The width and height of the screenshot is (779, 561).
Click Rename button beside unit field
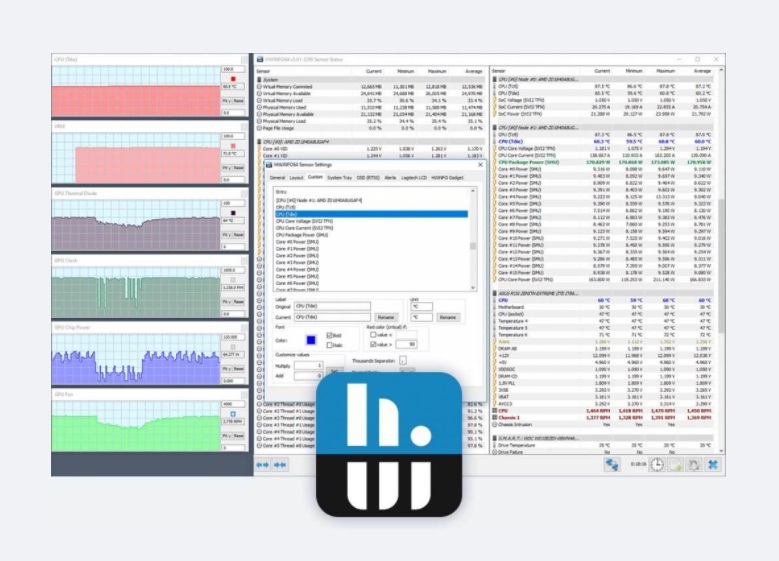coord(448,317)
